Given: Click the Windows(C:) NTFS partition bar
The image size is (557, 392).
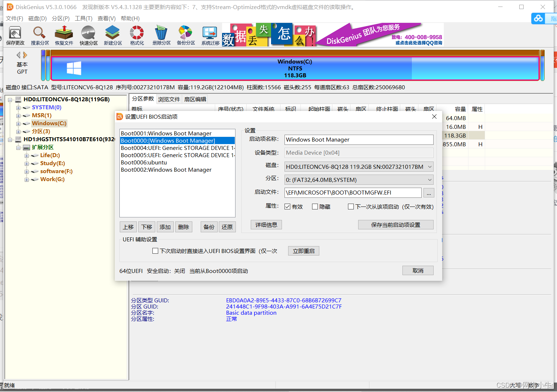Looking at the screenshot, I should coord(295,68).
